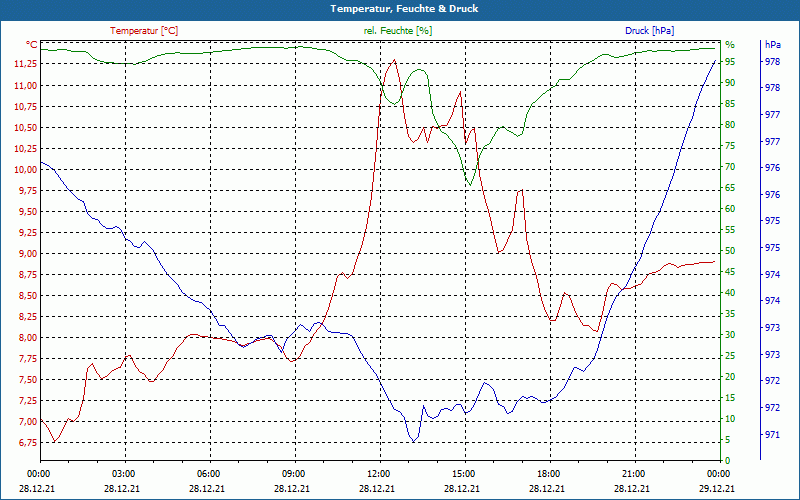
Task: Click green humidity axis value '80'
Action: [x=730, y=125]
